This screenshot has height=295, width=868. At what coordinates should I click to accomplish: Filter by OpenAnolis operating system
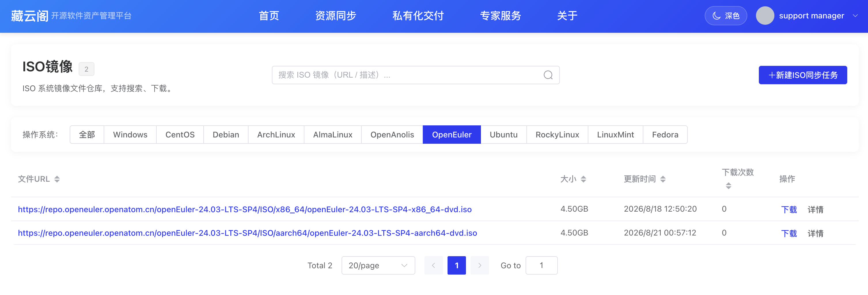(x=392, y=135)
